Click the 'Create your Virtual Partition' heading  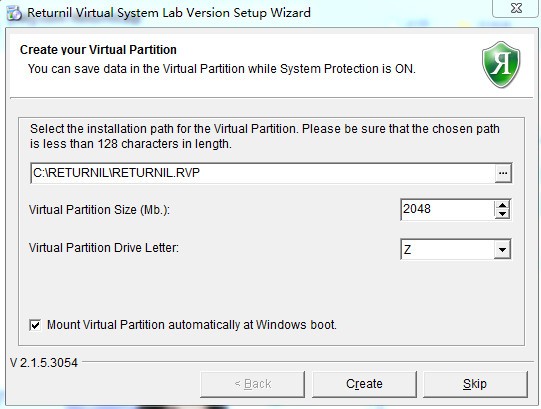(x=98, y=50)
